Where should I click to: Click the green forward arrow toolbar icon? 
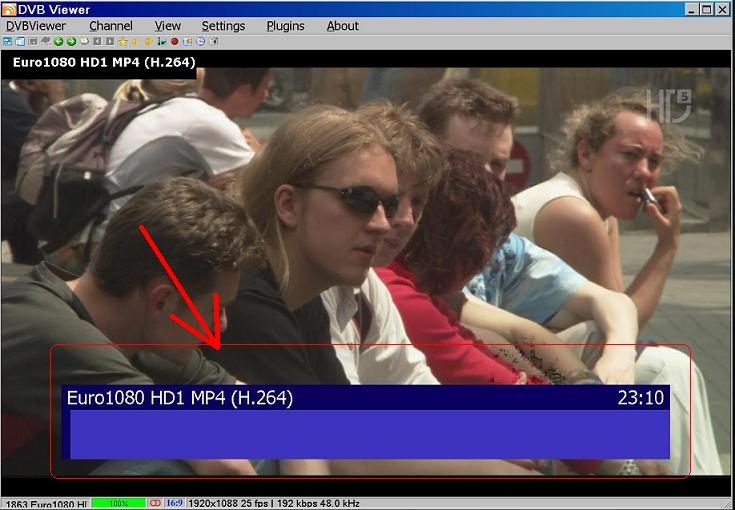pyautogui.click(x=71, y=42)
